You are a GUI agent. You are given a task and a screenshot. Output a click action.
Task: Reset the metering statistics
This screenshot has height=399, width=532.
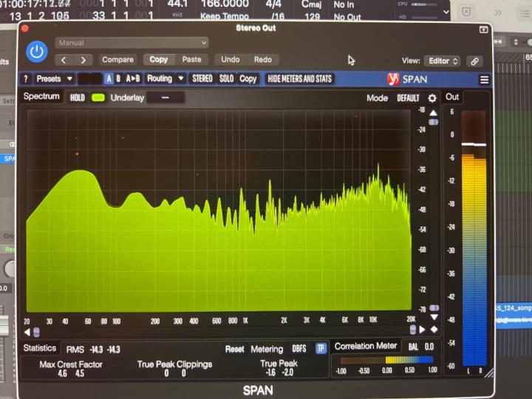(235, 349)
